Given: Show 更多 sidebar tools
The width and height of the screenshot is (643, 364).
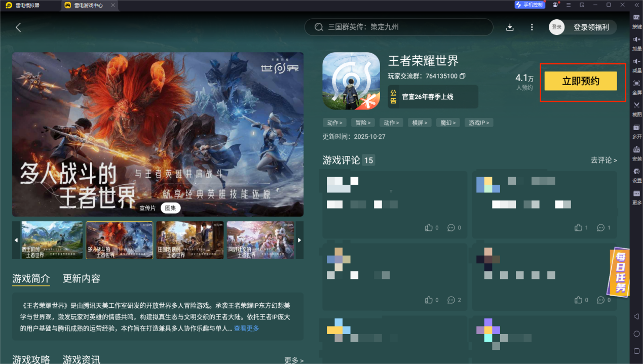Looking at the screenshot, I should [637, 197].
